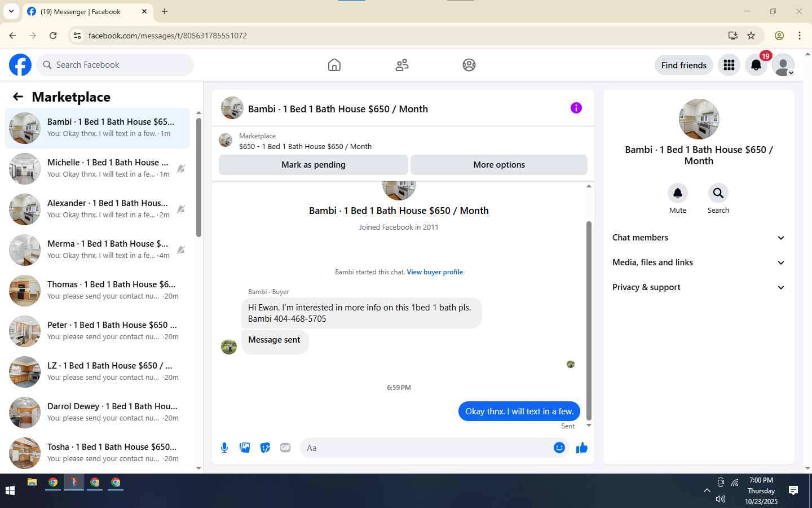Click the Aa message input field
812x508 pixels.
tap(426, 448)
